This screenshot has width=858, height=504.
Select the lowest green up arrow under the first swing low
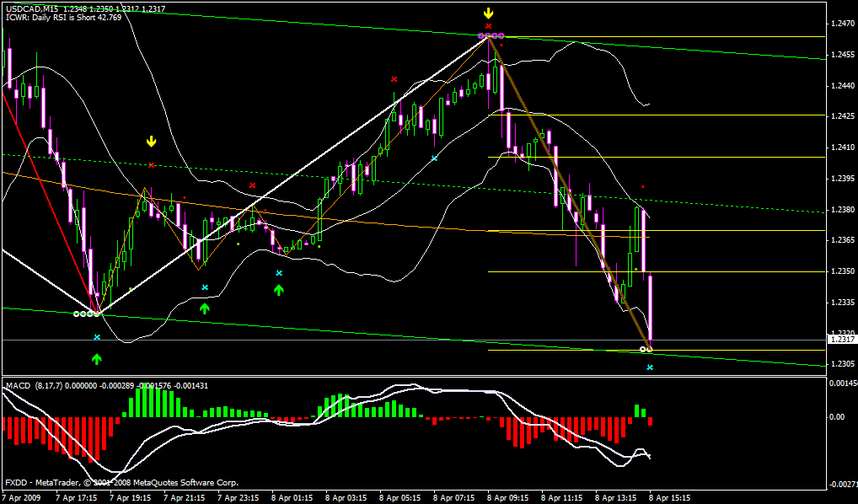coord(97,359)
